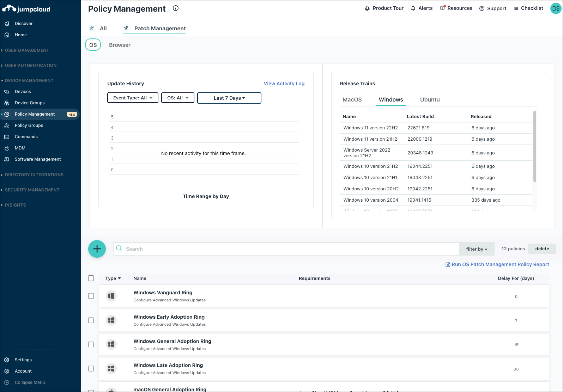563x392 pixels.
Task: Open the DS user avatar menu
Action: (556, 9)
